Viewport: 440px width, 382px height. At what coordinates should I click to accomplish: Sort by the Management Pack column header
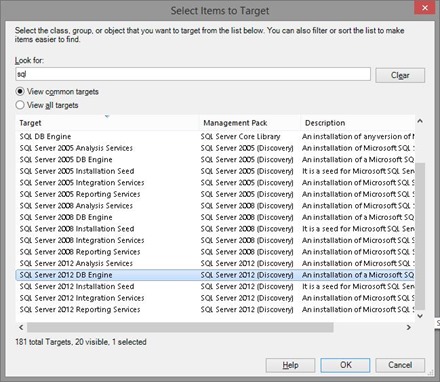click(250, 123)
